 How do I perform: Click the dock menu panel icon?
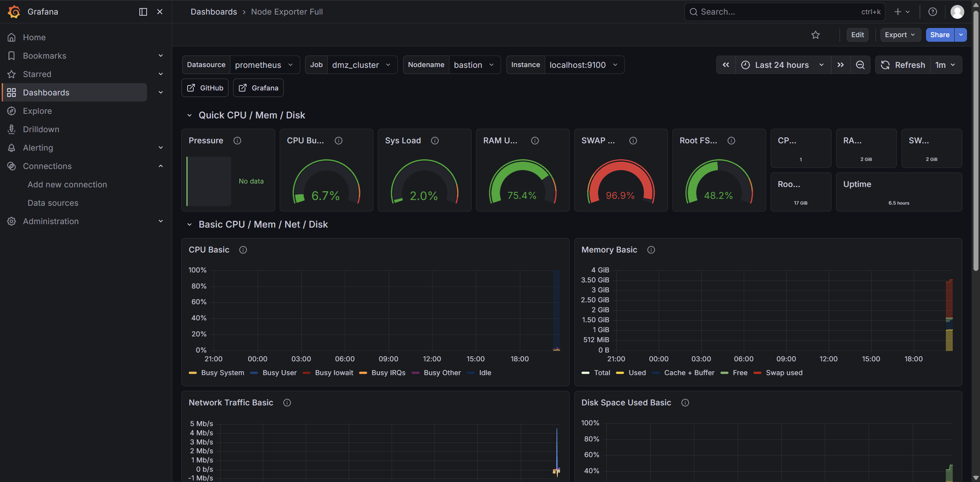click(143, 12)
